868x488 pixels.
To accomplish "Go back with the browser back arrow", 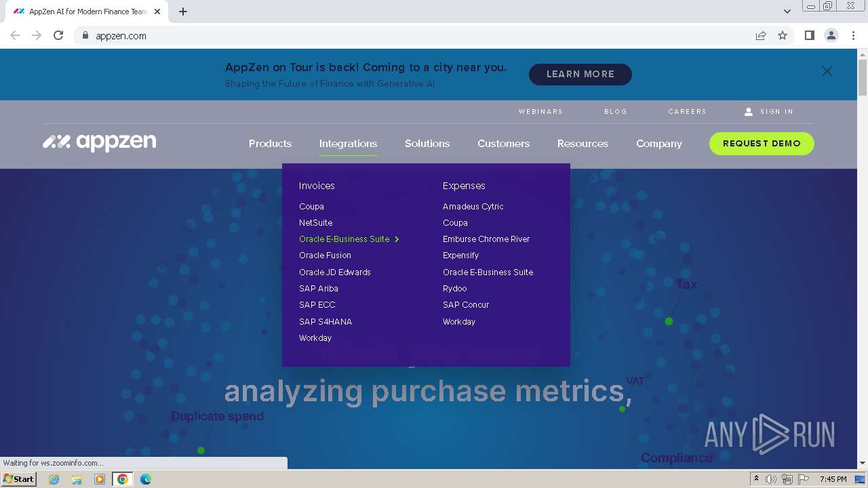I will [15, 35].
